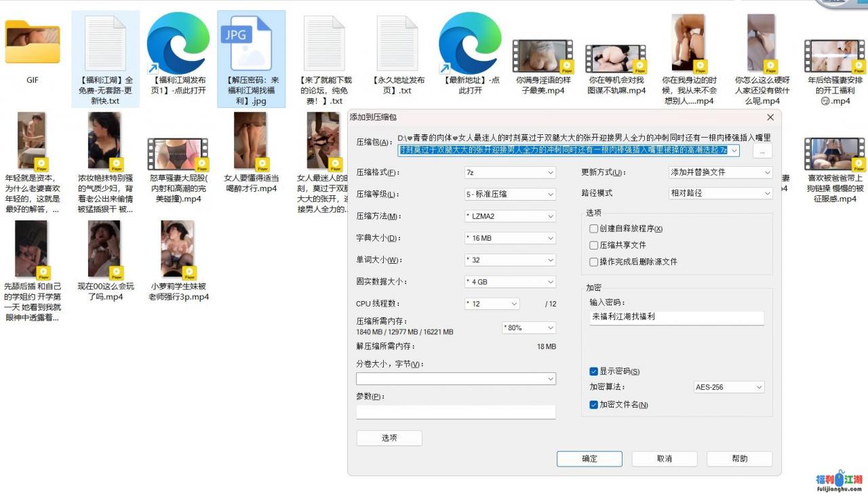Screen dimensions: 868x497
Task: Select the 永久地址发布页 text file icon
Action: coord(397,44)
